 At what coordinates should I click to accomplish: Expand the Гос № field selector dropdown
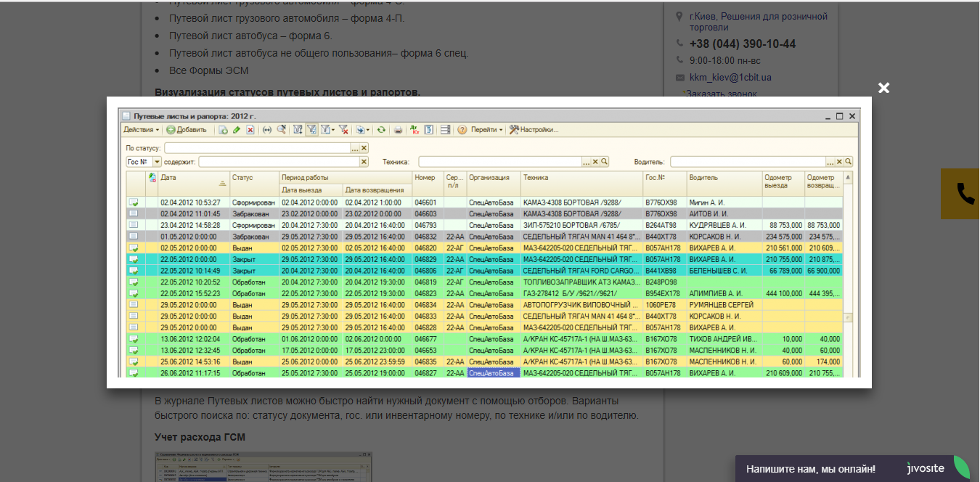pyautogui.click(x=157, y=162)
